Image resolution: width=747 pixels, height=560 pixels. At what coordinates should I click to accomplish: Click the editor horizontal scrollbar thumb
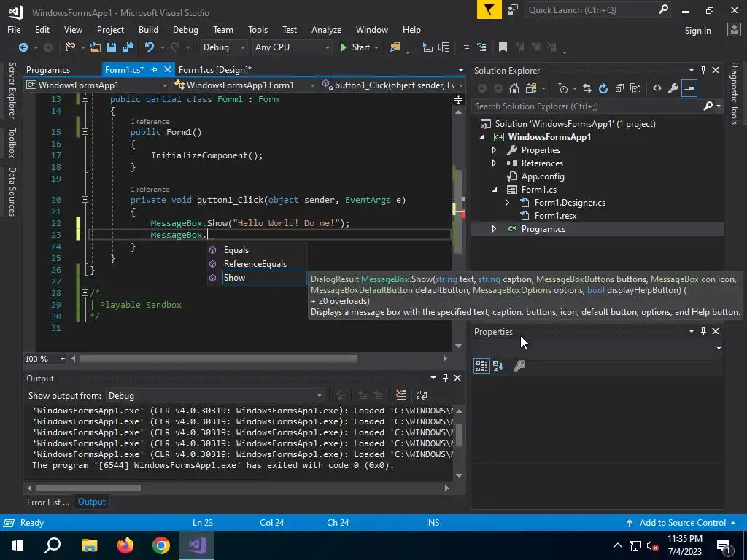coord(217,359)
